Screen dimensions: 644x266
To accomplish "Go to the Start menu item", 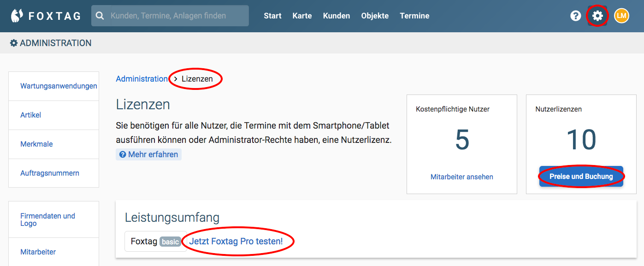I will 272,16.
